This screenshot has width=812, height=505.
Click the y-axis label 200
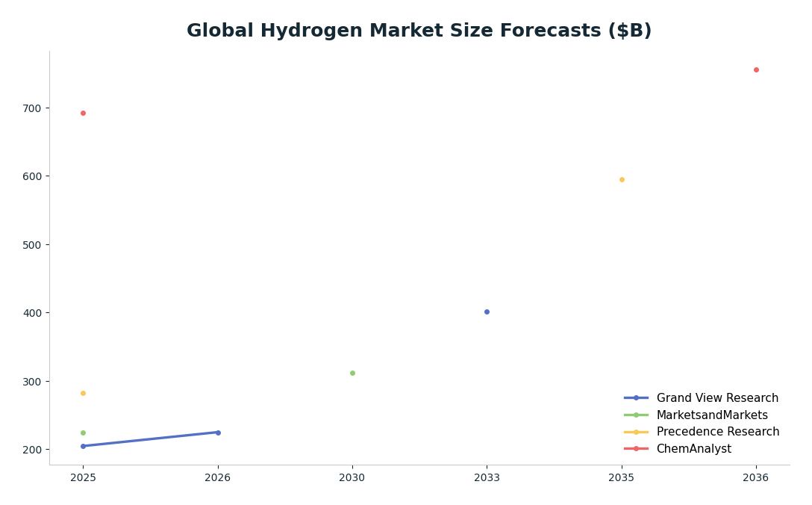click(x=31, y=450)
